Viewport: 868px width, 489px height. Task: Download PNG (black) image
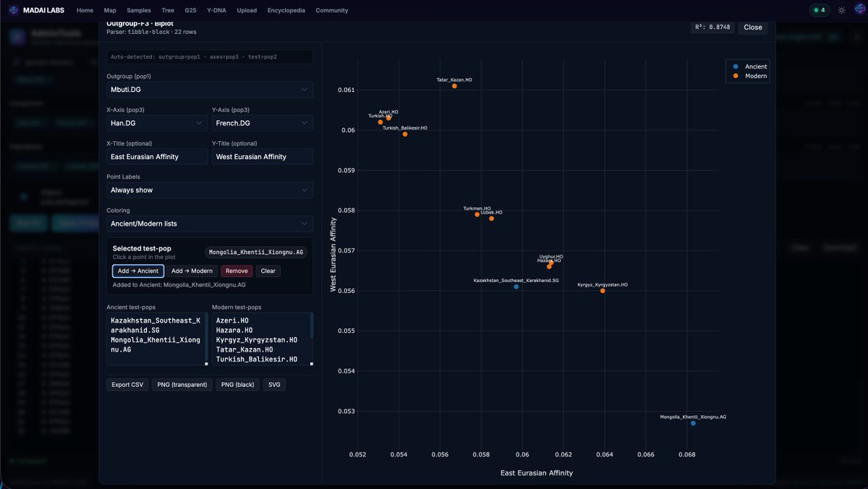tap(237, 385)
